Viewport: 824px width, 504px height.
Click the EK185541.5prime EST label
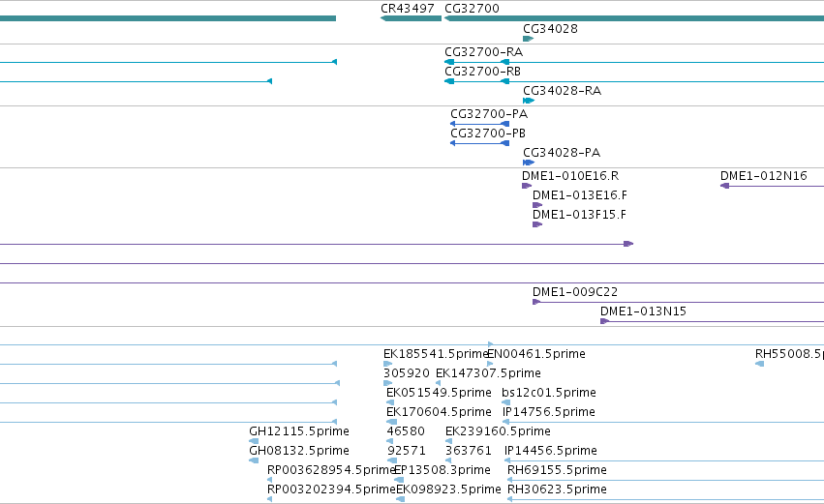pos(436,354)
